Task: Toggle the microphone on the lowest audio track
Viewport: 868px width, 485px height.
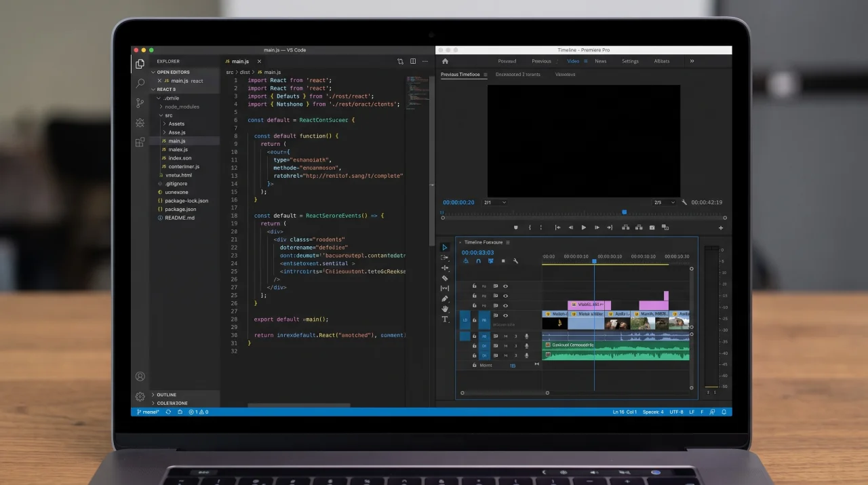Action: 526,355
